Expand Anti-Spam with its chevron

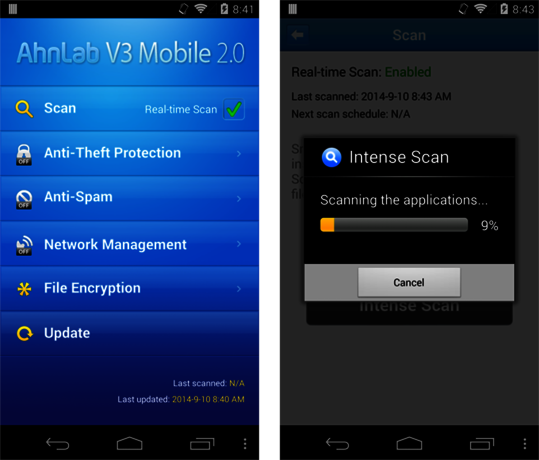[x=239, y=198]
